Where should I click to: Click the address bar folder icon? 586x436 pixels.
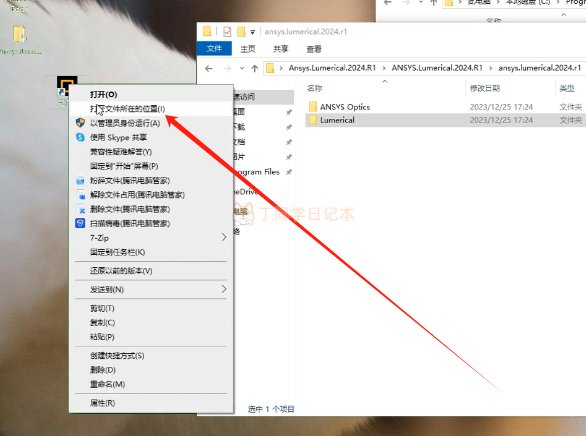270,68
